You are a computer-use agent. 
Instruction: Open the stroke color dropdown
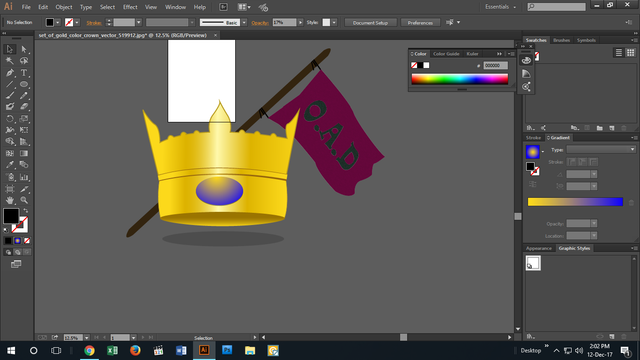pos(77,22)
